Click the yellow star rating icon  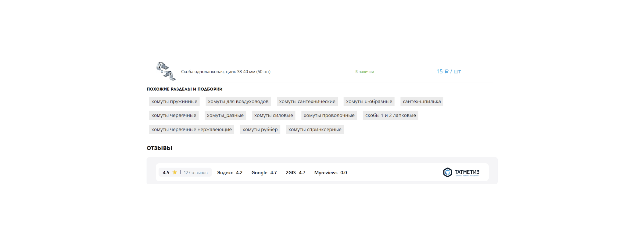175,172
